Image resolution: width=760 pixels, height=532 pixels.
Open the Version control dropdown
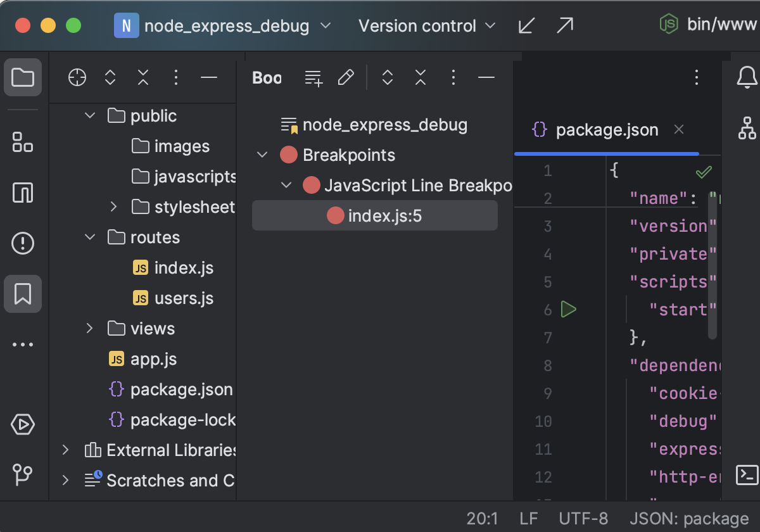(426, 26)
